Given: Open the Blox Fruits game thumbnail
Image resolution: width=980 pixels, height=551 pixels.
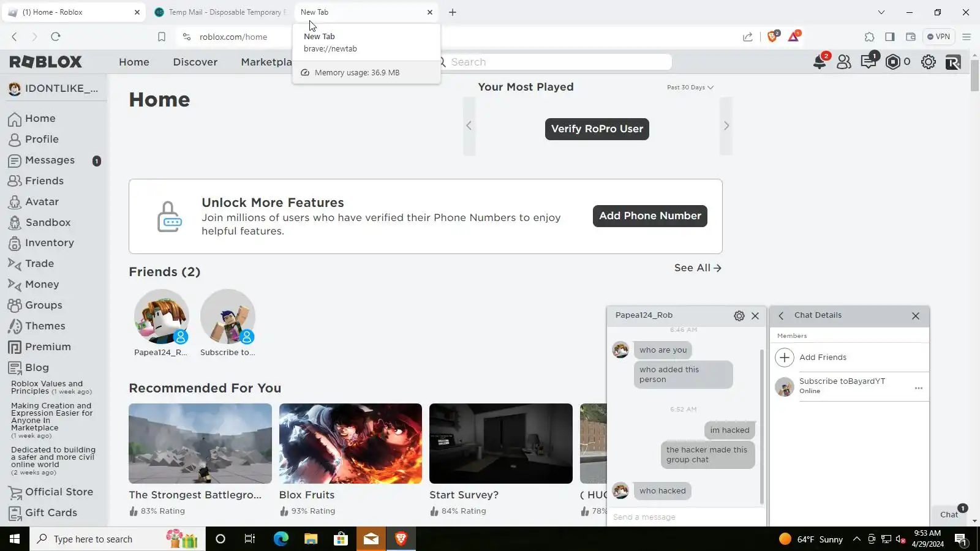Looking at the screenshot, I should [350, 444].
